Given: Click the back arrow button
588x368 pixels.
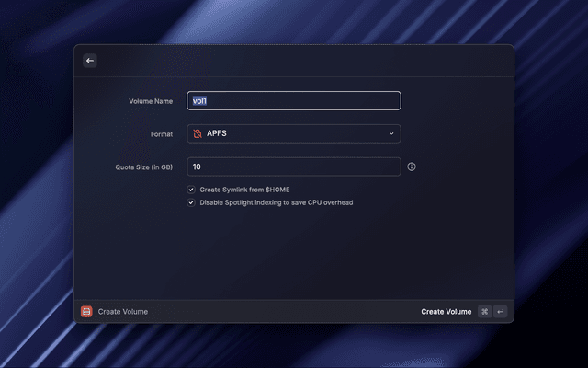Looking at the screenshot, I should [x=90, y=61].
